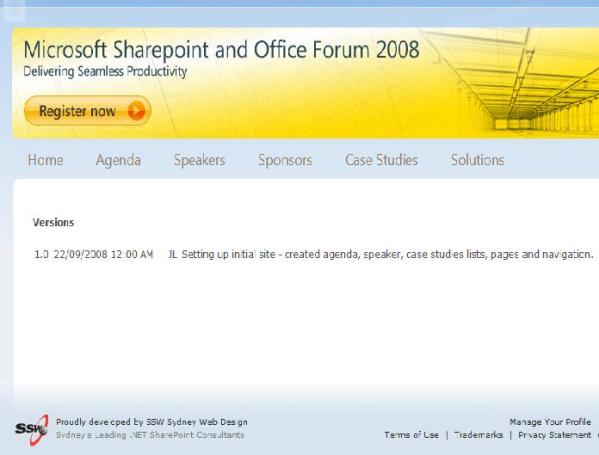Click the SSW logo in the footer

32,429
